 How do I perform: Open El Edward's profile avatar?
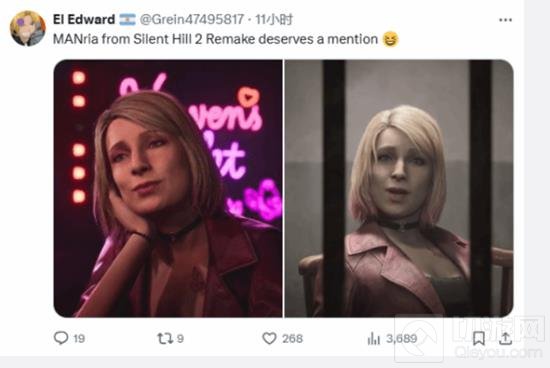pyautogui.click(x=28, y=28)
